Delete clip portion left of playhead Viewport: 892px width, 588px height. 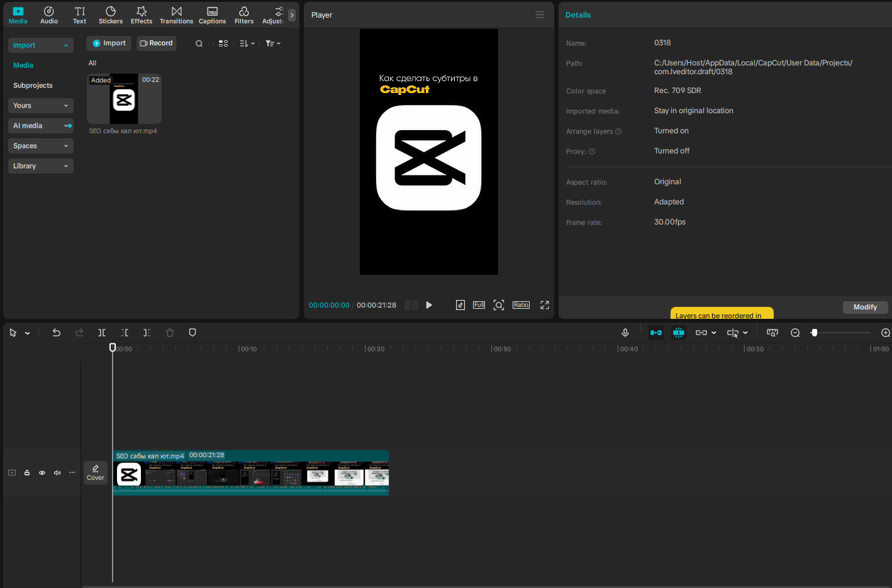[x=125, y=333]
